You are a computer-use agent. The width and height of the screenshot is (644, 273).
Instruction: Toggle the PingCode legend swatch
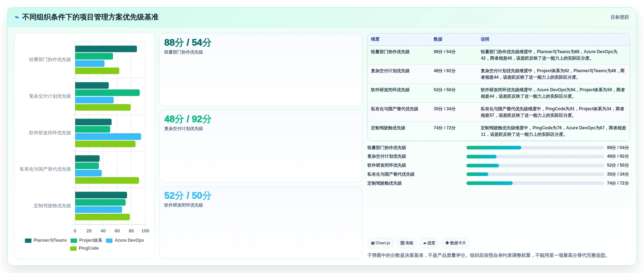pos(73,249)
